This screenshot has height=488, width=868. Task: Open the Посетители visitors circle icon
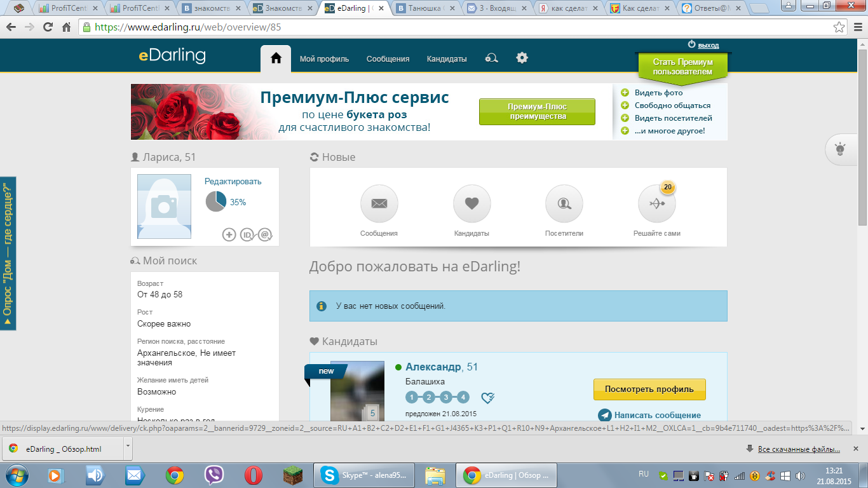pos(564,204)
